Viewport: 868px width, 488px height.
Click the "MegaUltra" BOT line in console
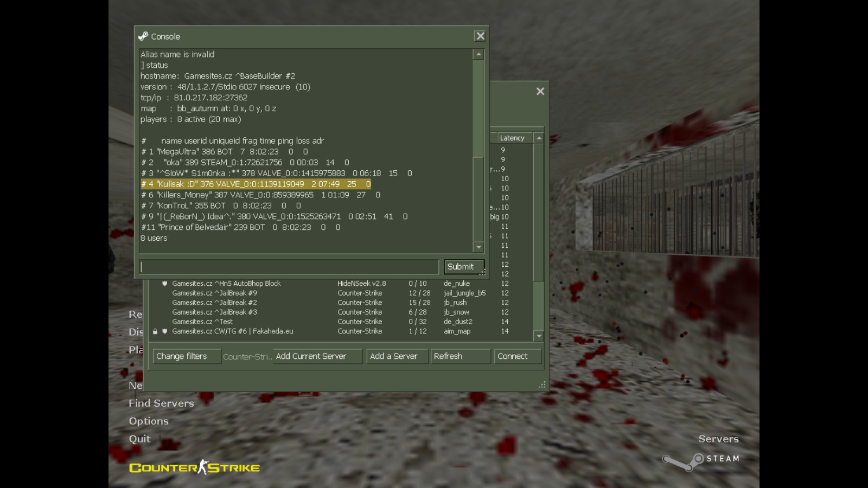coord(224,152)
